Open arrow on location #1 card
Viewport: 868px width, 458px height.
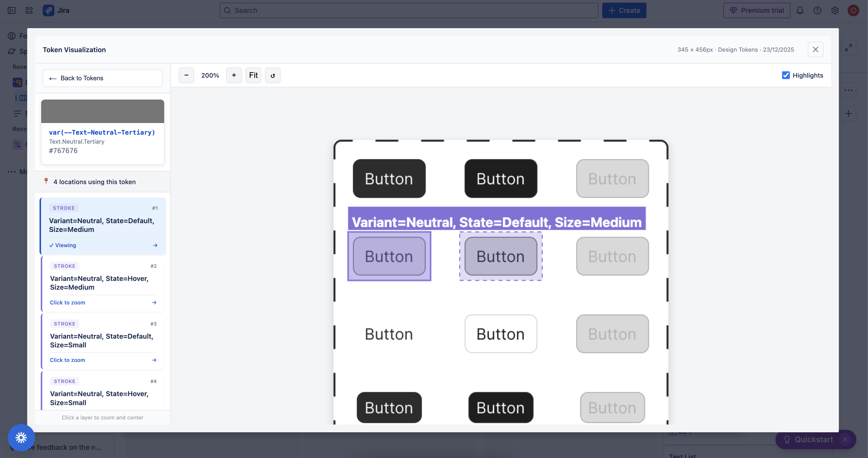(155, 245)
